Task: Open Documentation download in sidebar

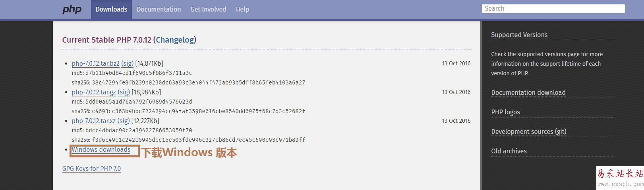Action: point(528,92)
